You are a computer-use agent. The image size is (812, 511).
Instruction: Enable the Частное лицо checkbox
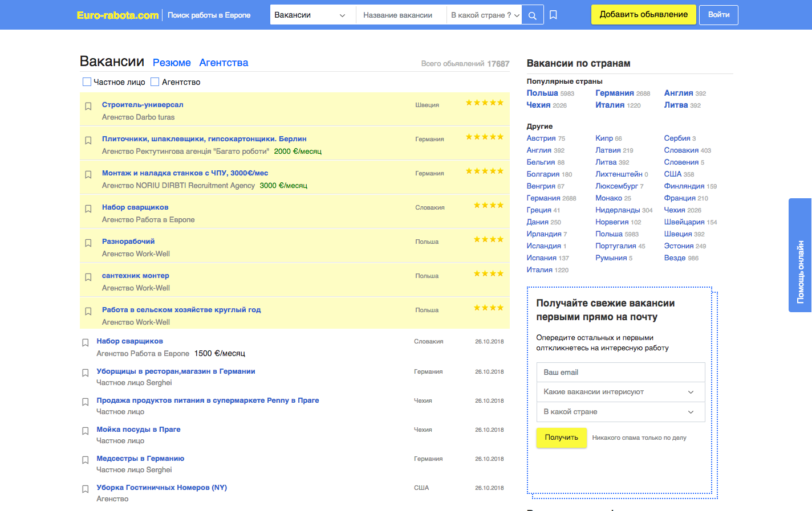87,82
